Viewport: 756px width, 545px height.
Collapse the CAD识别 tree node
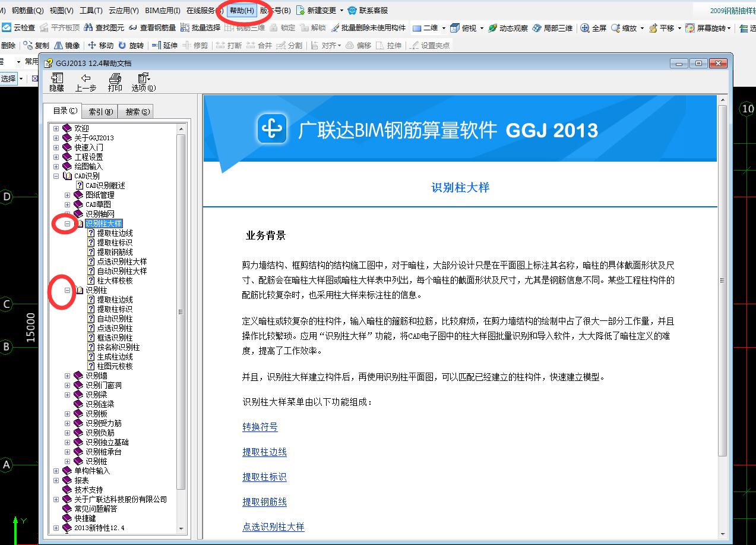(x=56, y=176)
